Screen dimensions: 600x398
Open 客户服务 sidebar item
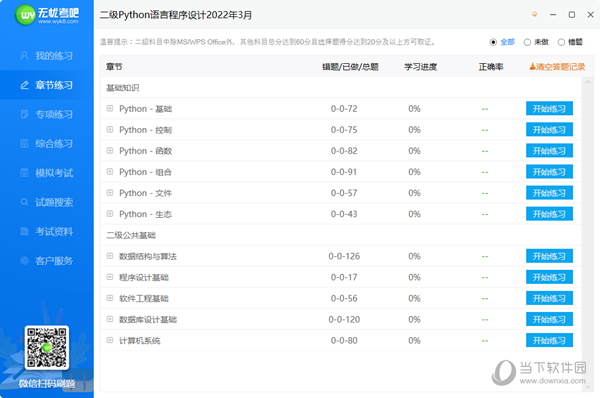pyautogui.click(x=47, y=261)
